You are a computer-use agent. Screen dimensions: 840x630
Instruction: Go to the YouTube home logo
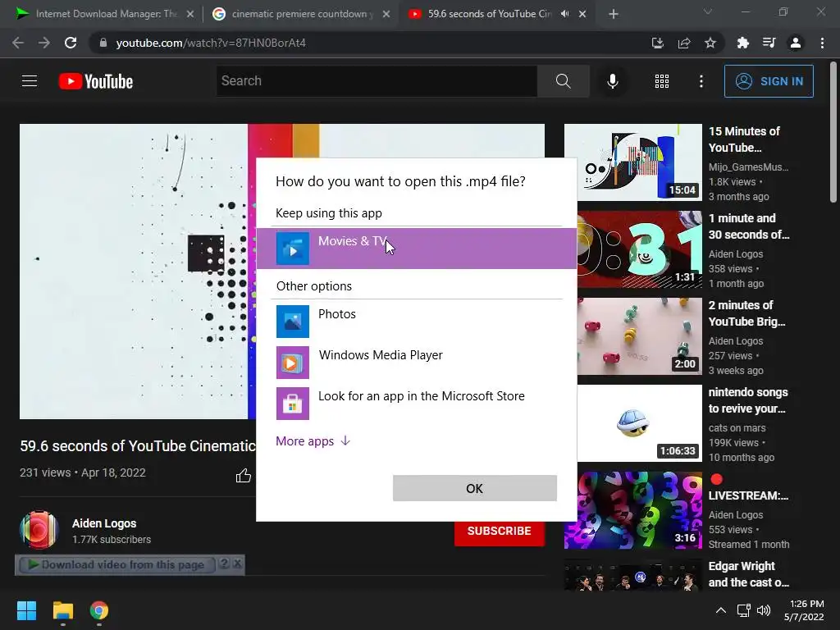96,81
